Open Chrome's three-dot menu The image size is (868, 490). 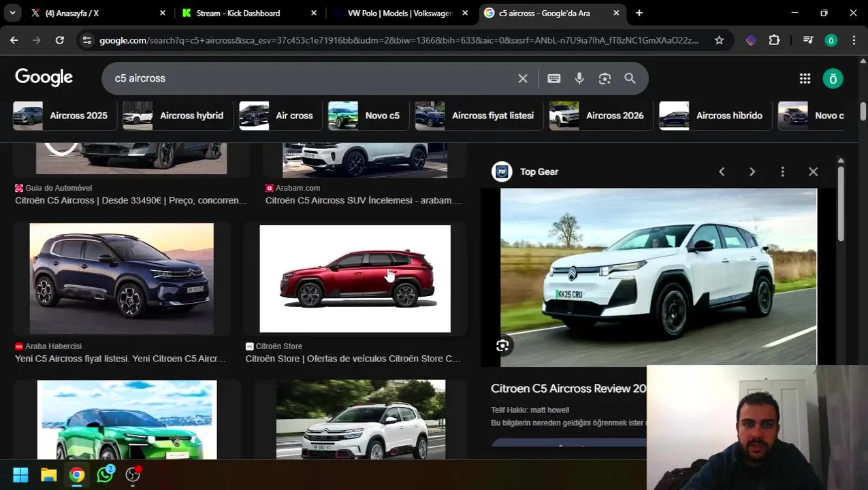tap(854, 40)
